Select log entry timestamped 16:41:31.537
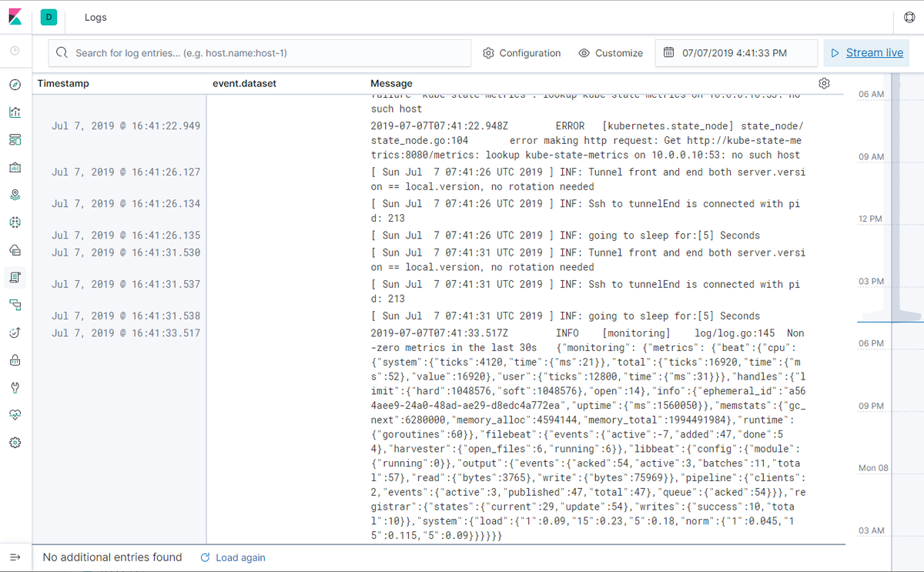 click(x=126, y=284)
